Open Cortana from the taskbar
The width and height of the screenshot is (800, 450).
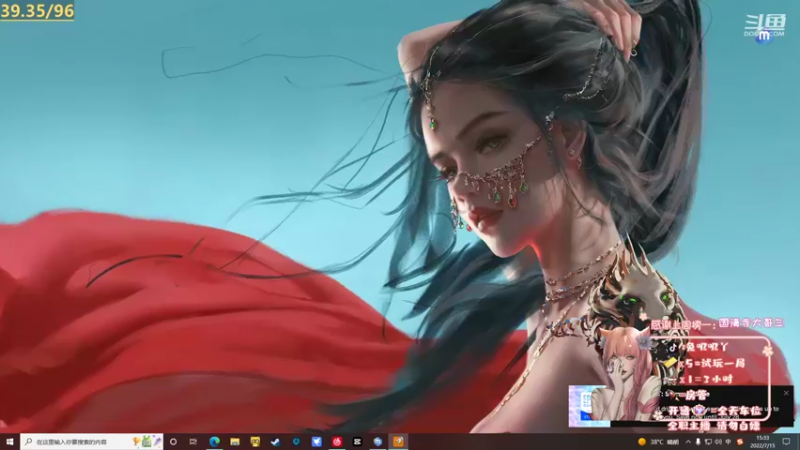pos(173,442)
